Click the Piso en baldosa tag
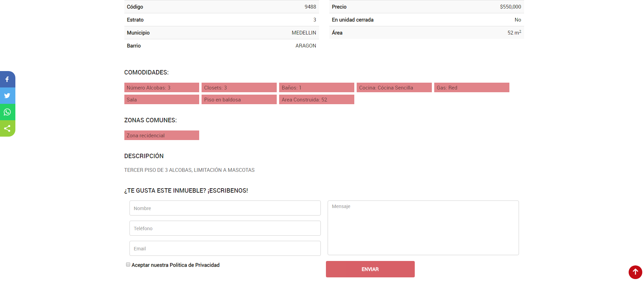 [x=239, y=100]
